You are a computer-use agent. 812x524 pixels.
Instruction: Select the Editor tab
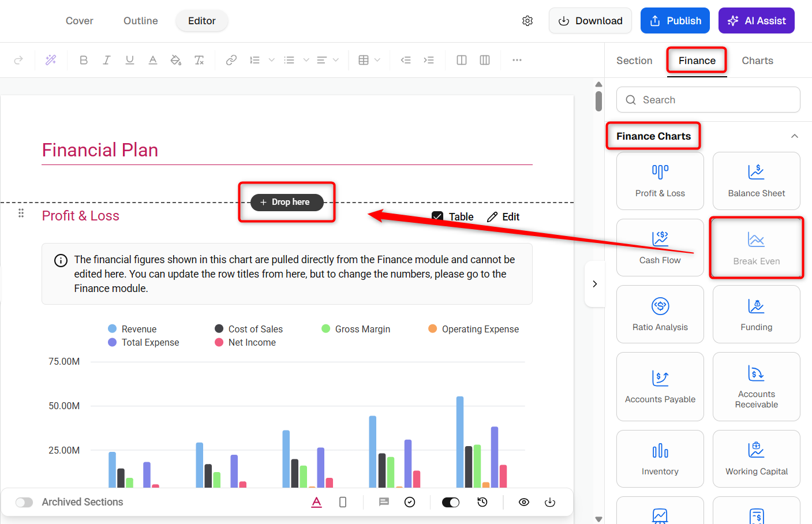202,21
